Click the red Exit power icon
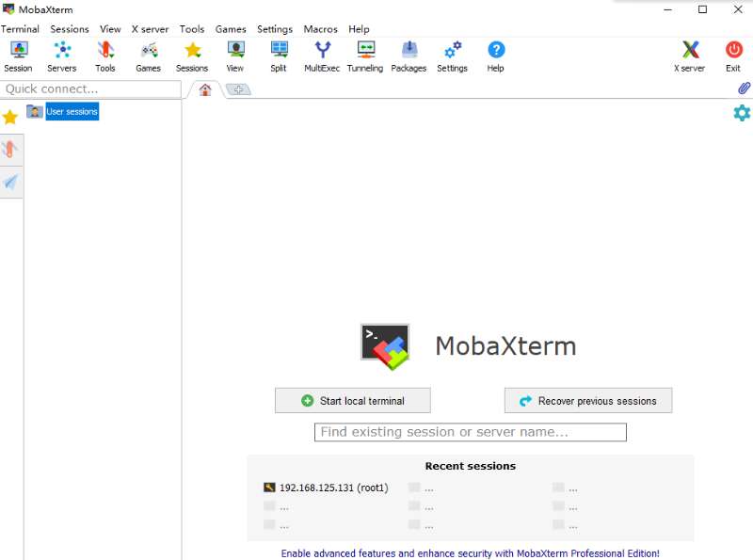The height and width of the screenshot is (560, 753). coord(733,56)
